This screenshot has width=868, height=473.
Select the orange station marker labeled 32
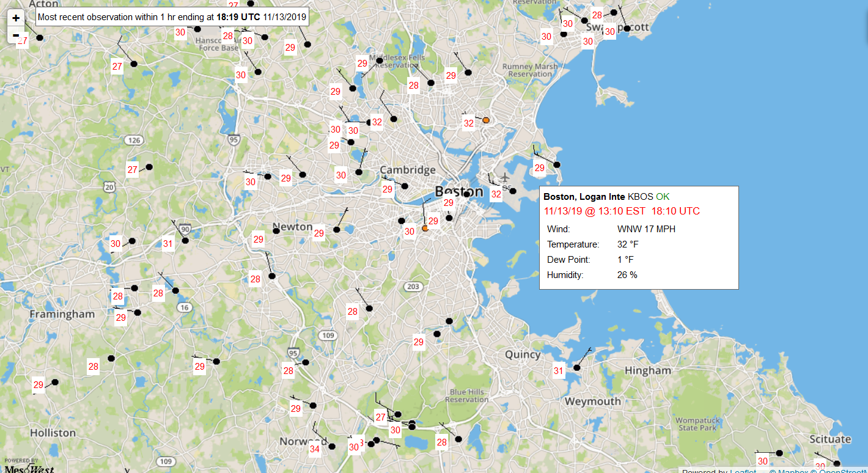point(486,120)
